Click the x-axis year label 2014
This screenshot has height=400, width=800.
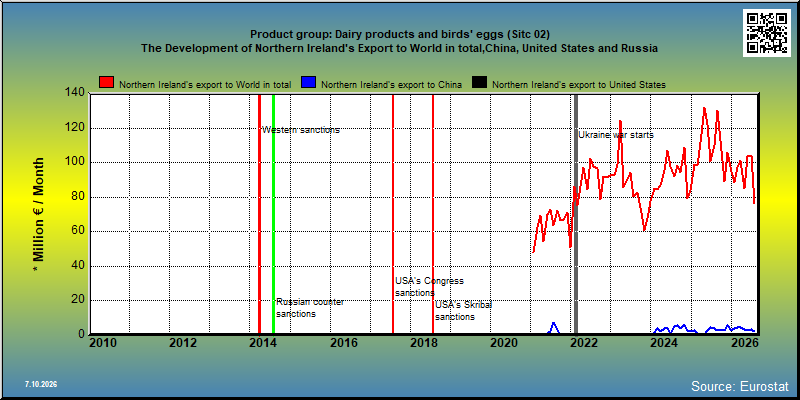click(x=263, y=342)
